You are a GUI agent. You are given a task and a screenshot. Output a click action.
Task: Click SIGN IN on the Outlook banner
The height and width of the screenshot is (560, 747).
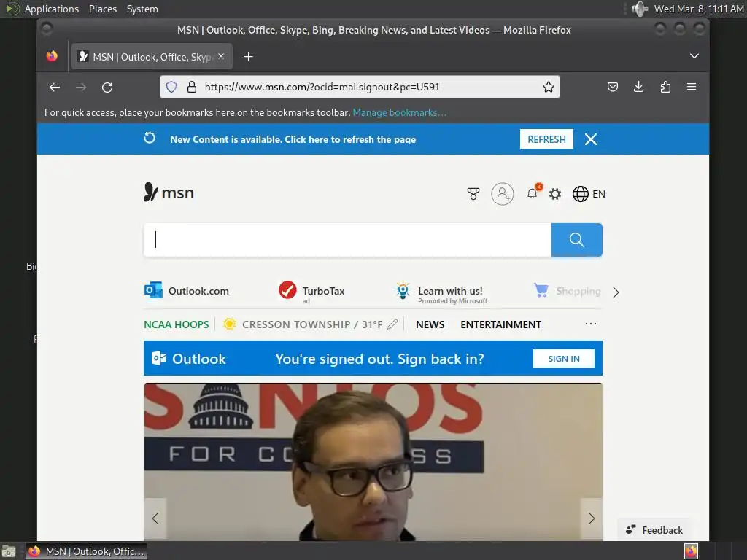point(564,359)
